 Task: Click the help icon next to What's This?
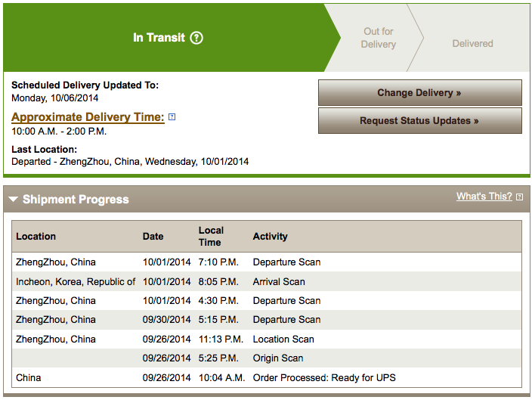point(519,197)
